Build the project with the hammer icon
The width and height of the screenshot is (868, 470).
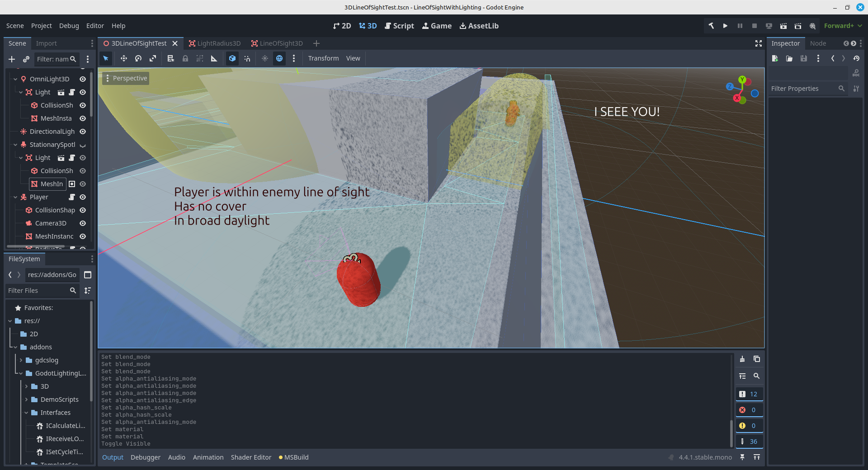pyautogui.click(x=711, y=26)
